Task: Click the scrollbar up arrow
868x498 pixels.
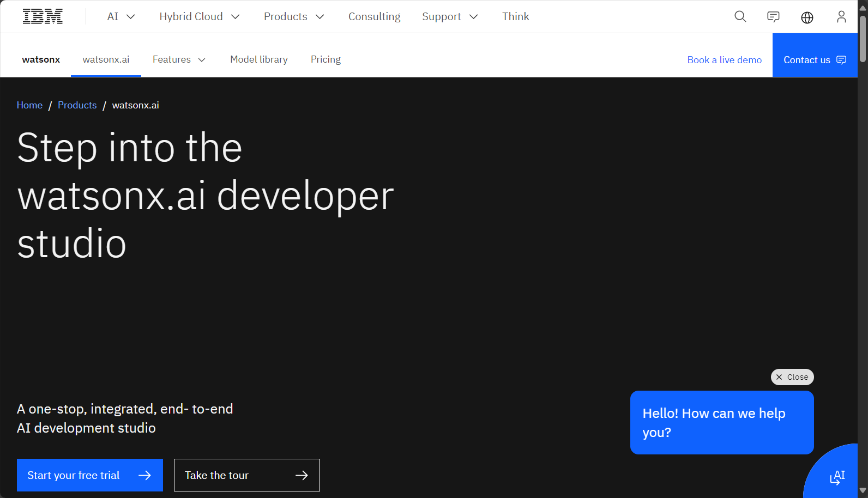Action: 863,8
